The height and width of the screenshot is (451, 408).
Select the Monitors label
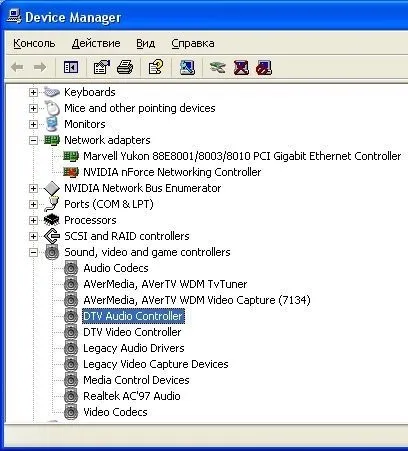point(85,124)
